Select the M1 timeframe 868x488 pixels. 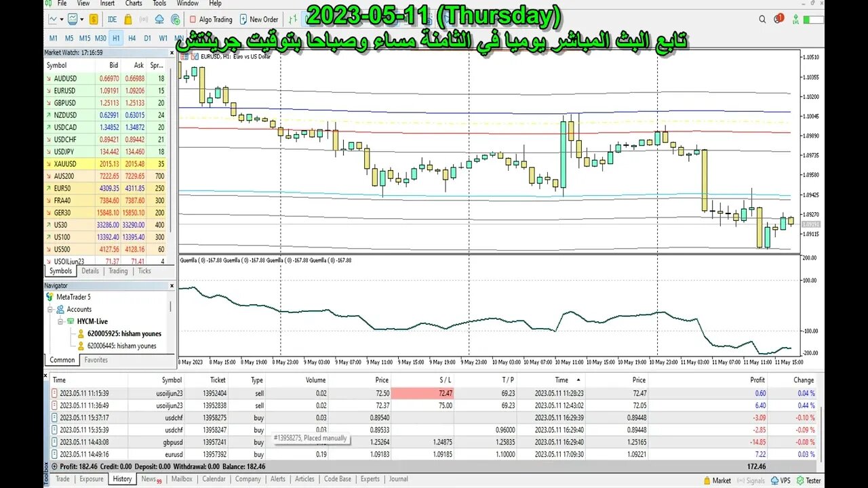tap(53, 38)
